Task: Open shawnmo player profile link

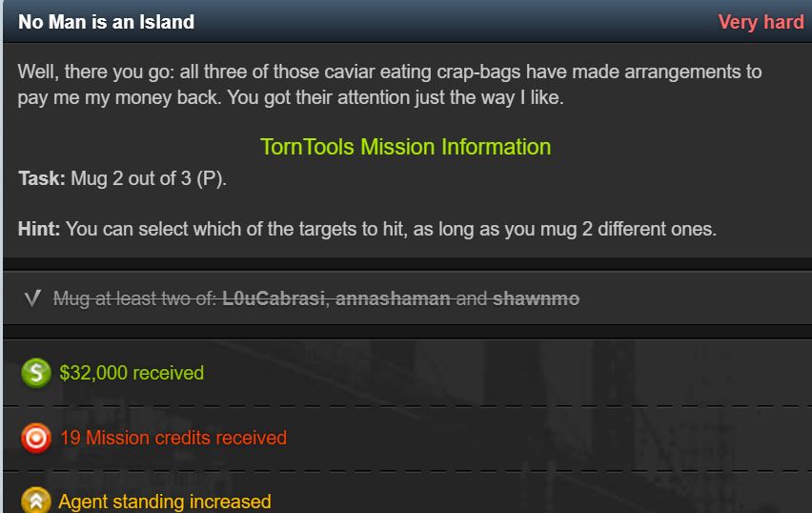Action: click(536, 298)
